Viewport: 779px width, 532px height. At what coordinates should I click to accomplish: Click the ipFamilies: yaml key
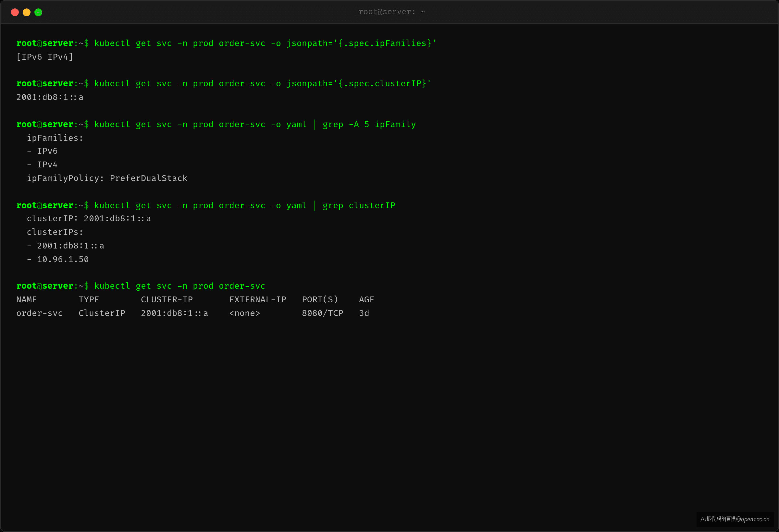[55, 138]
